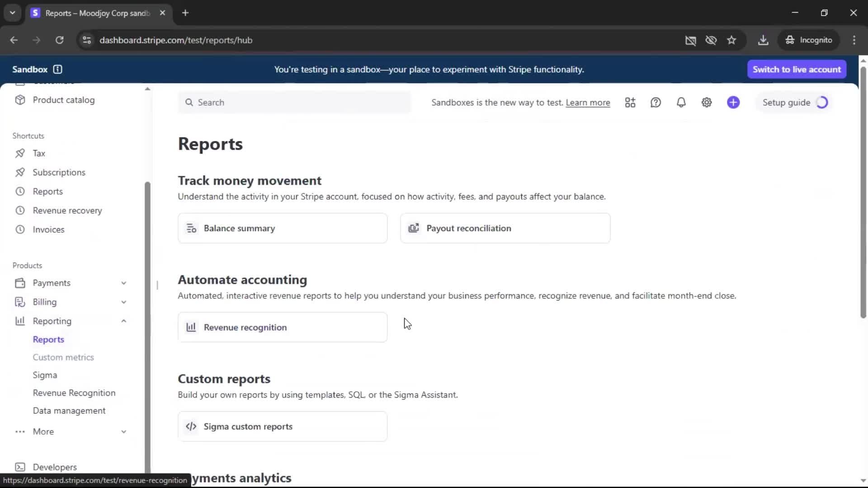Click the help question mark icon
This screenshot has width=868, height=488.
click(x=656, y=103)
